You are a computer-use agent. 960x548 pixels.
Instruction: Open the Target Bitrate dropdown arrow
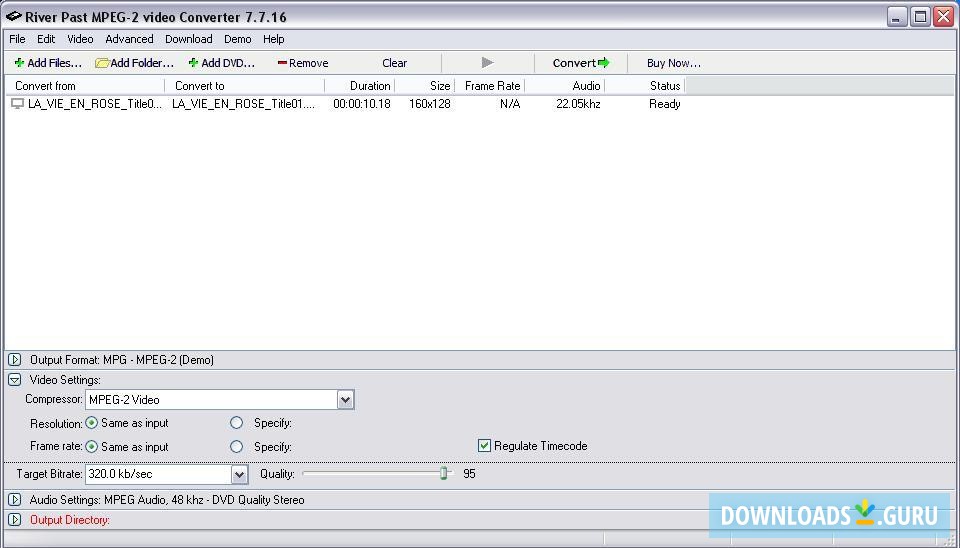click(x=239, y=474)
